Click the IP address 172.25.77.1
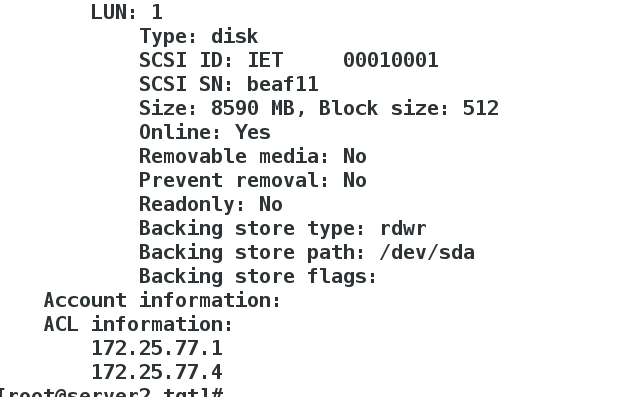 [157, 349]
